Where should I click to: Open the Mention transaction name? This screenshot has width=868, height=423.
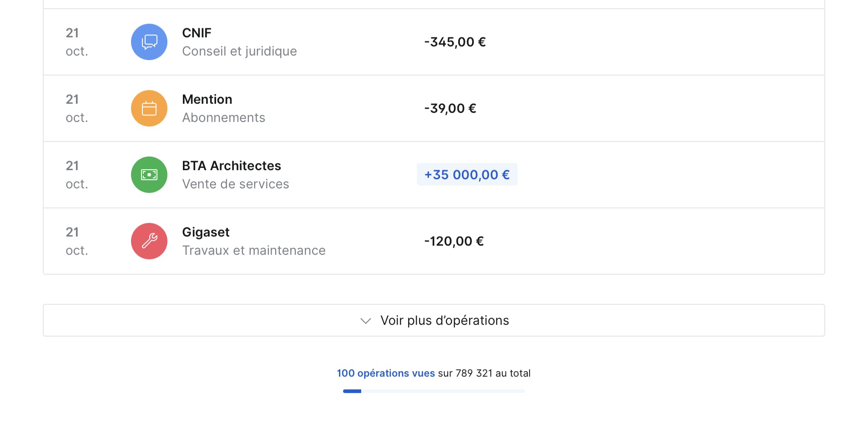point(207,99)
